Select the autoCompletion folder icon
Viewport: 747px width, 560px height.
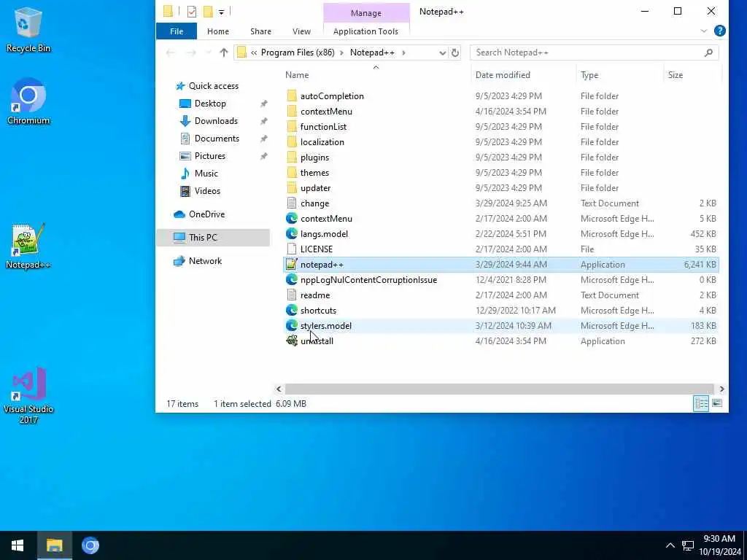(292, 96)
